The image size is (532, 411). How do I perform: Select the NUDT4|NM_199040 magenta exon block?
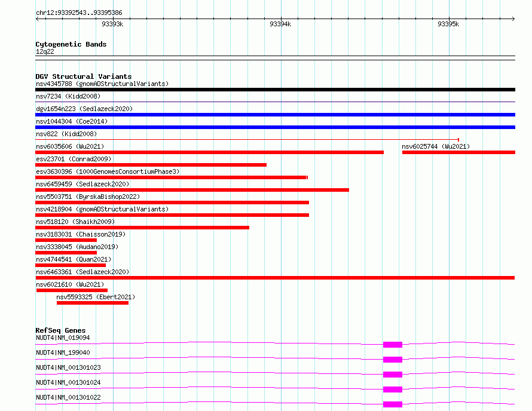tap(393, 360)
